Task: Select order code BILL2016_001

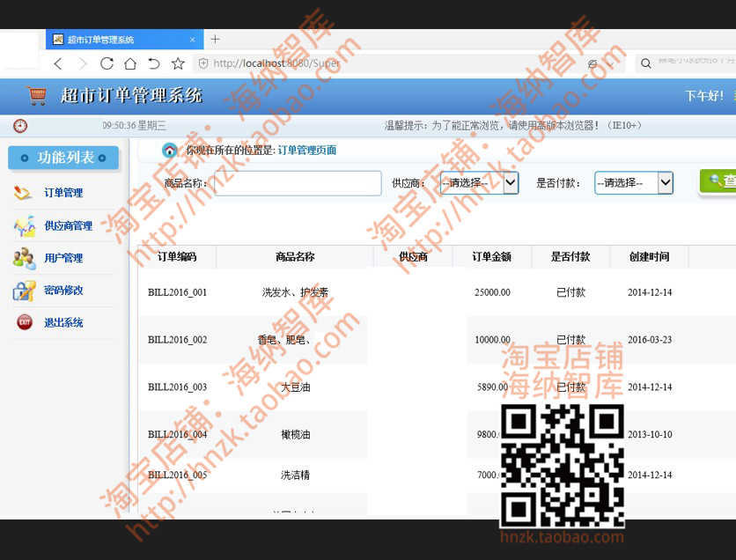Action: [178, 292]
